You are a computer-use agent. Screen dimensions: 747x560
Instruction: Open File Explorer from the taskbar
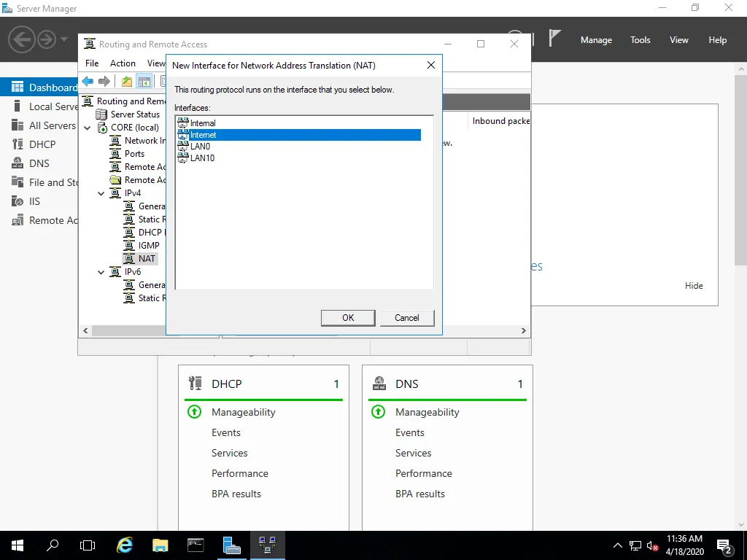tap(160, 545)
